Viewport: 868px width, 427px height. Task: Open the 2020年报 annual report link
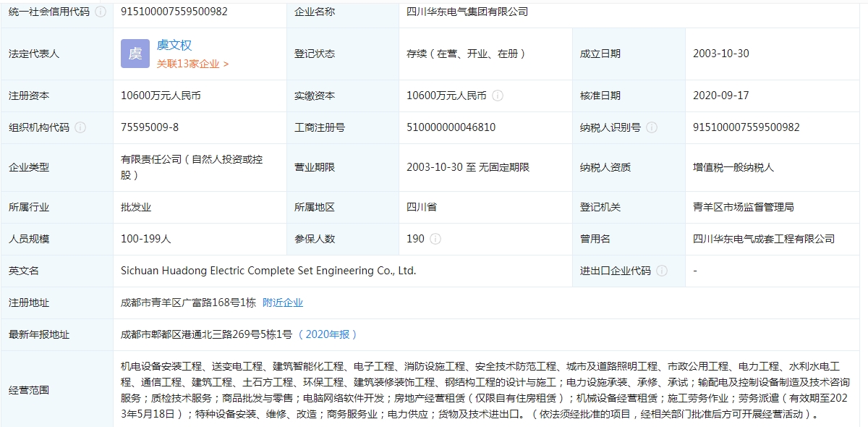pyautogui.click(x=328, y=334)
